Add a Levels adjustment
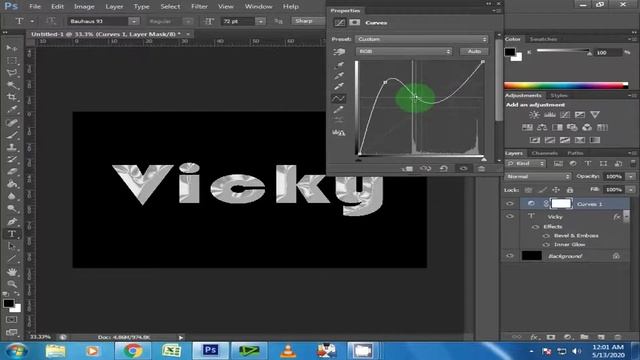This screenshot has height=360, width=640. (x=549, y=115)
